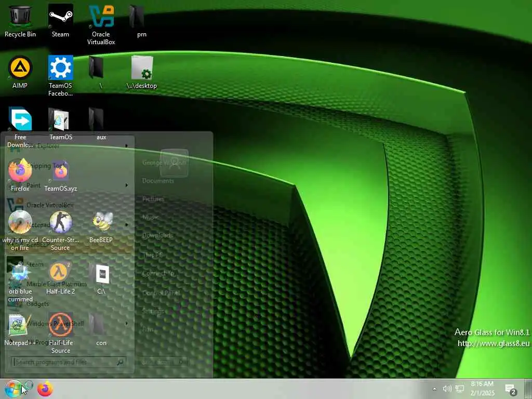The image size is (532, 399).
Task: Expand File Explorer jump list arrow
Action: pyautogui.click(x=127, y=146)
